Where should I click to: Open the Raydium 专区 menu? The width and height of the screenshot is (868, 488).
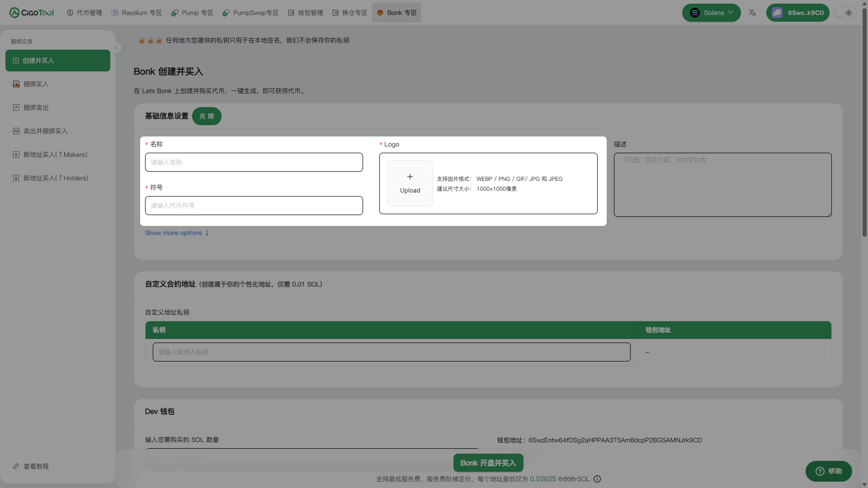(x=137, y=13)
